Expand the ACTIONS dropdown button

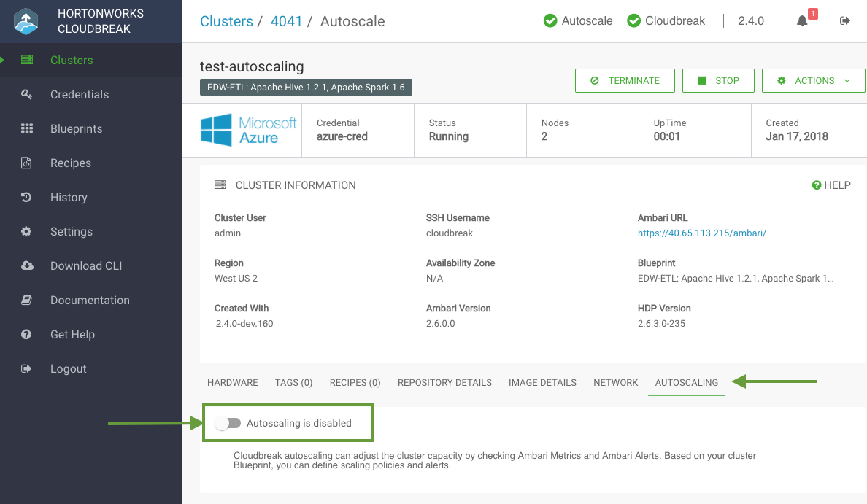(x=814, y=81)
